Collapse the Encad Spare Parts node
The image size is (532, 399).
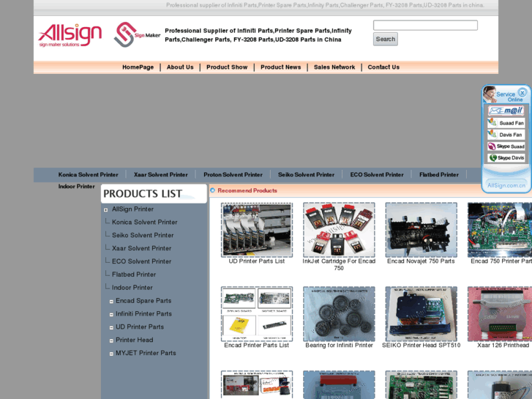pos(111,302)
